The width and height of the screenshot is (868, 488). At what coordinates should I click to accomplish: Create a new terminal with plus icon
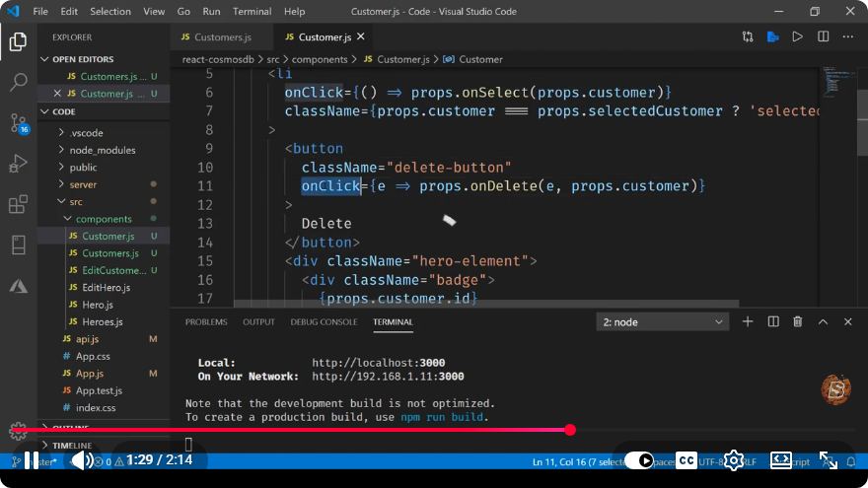pyautogui.click(x=748, y=322)
